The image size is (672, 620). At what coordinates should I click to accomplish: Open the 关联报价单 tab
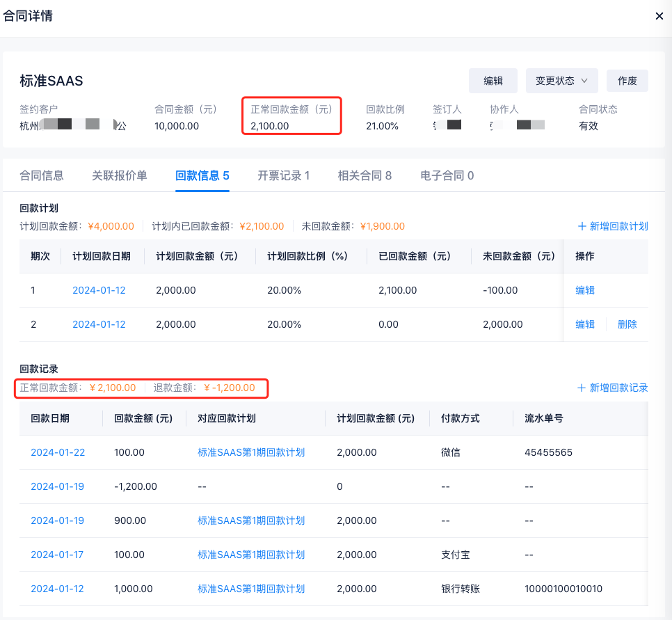click(x=120, y=175)
